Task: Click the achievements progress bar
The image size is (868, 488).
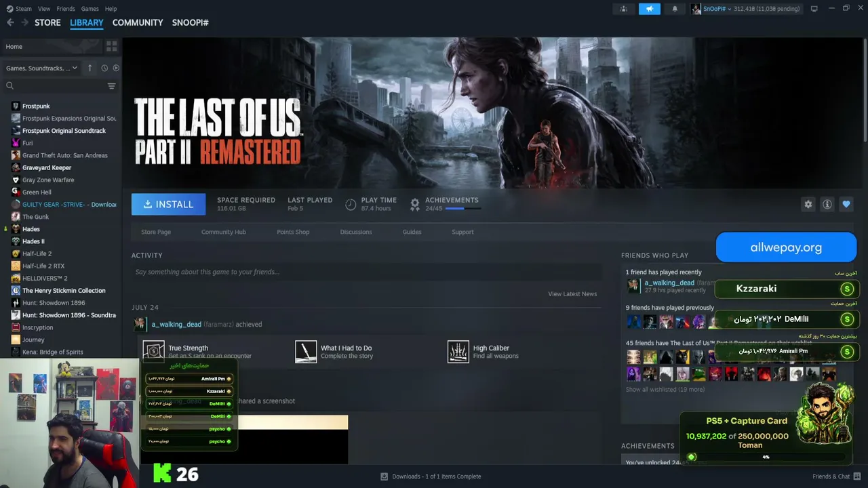Action: pos(463,209)
